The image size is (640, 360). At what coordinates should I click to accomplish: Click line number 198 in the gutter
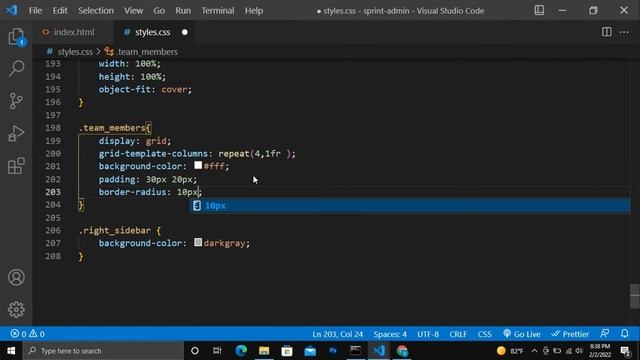pos(53,128)
